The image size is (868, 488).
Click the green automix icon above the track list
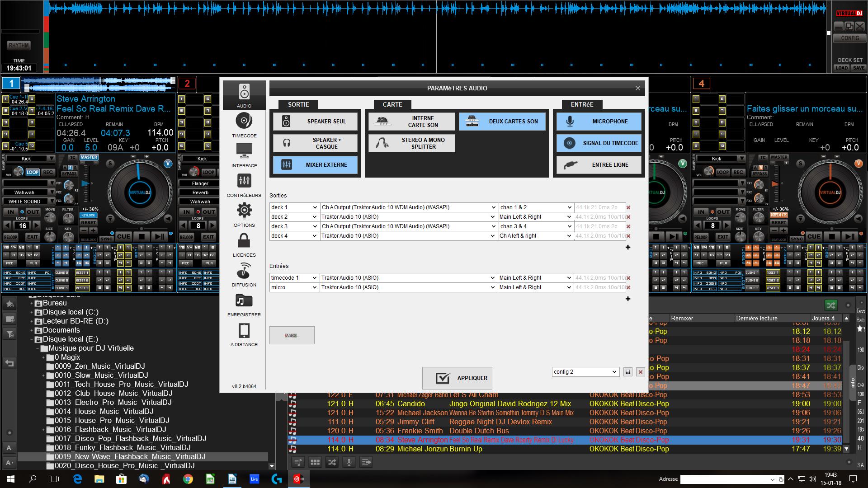click(x=831, y=305)
